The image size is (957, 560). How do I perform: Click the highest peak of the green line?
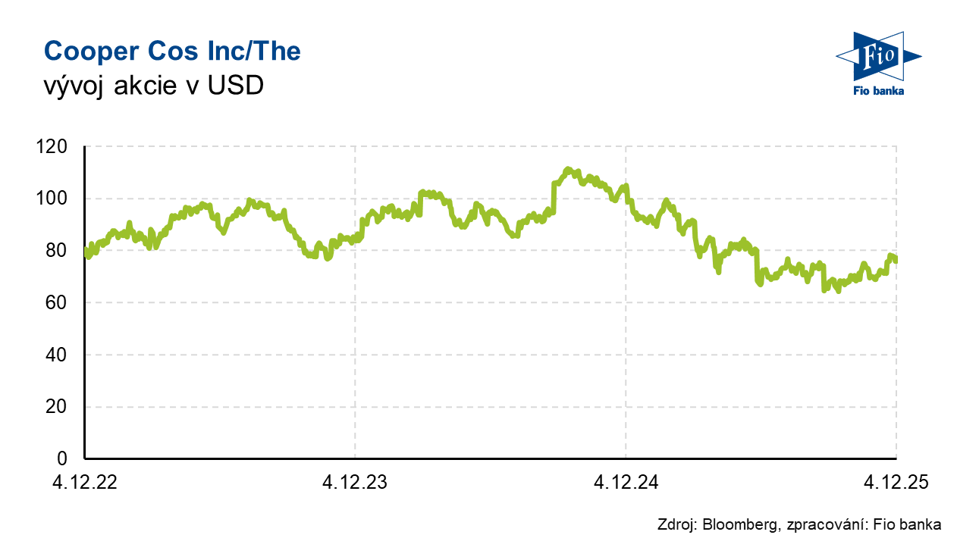(x=567, y=169)
